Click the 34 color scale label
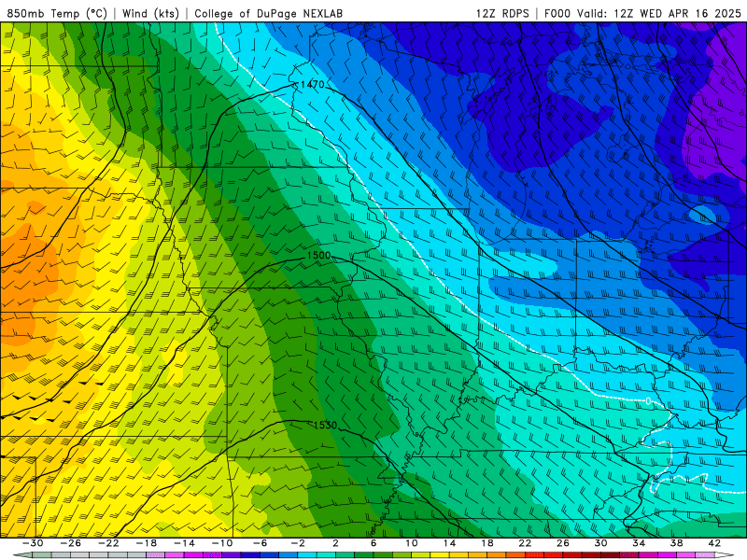747x560 pixels. coord(639,543)
